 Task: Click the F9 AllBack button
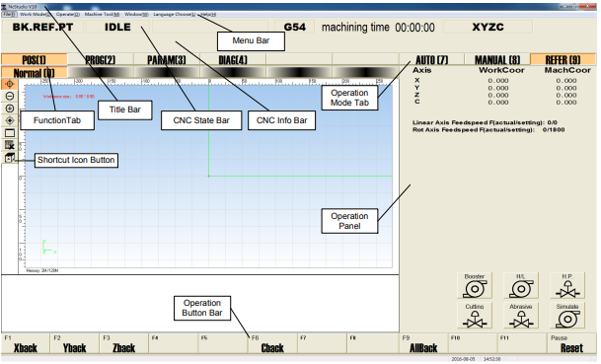pos(423,343)
